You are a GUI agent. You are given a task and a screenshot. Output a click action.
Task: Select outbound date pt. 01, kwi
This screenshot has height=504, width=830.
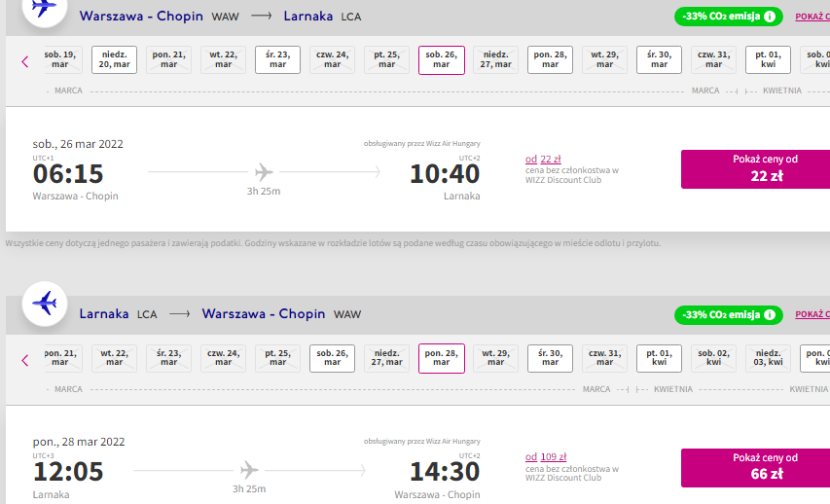click(768, 59)
